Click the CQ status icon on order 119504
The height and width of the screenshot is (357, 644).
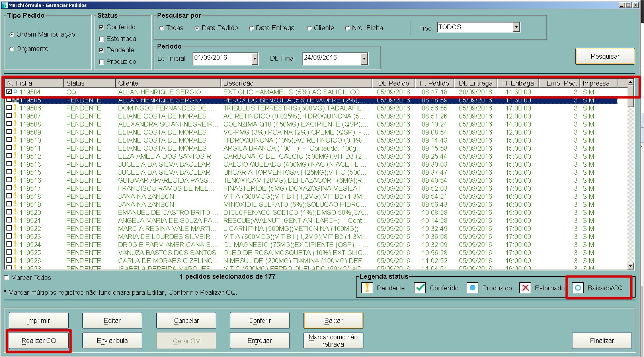tap(15, 92)
